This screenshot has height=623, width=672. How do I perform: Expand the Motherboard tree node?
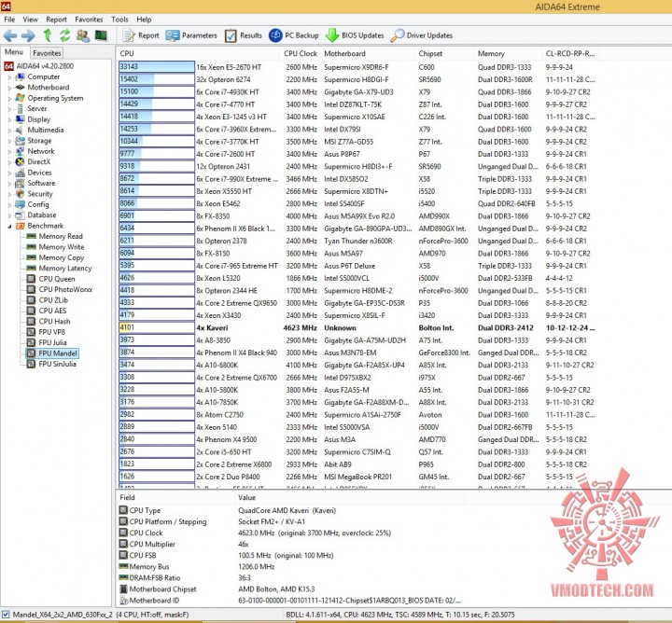point(9,88)
